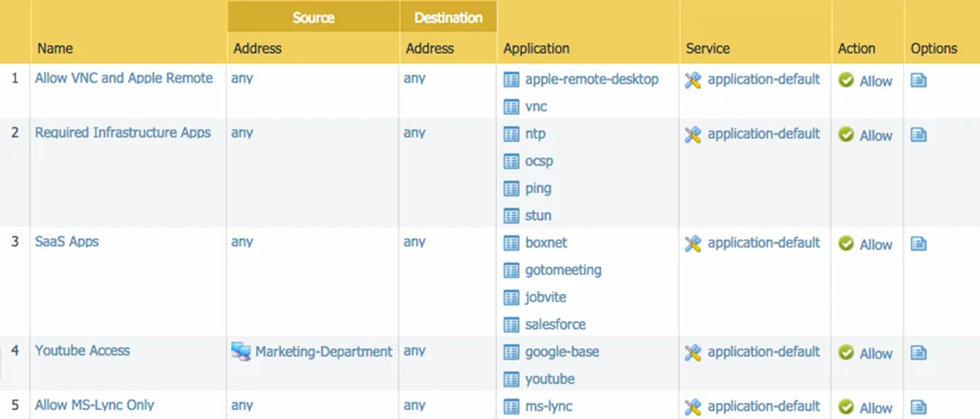Open options icon for Allow MS-Lync Only rule
The width and height of the screenshot is (980, 419).
pos(918,406)
